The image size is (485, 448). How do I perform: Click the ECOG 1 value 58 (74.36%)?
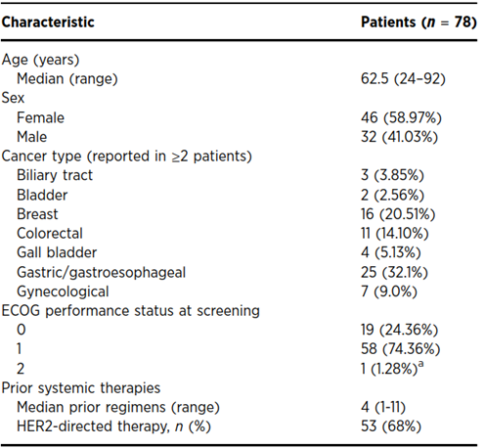[401, 349]
